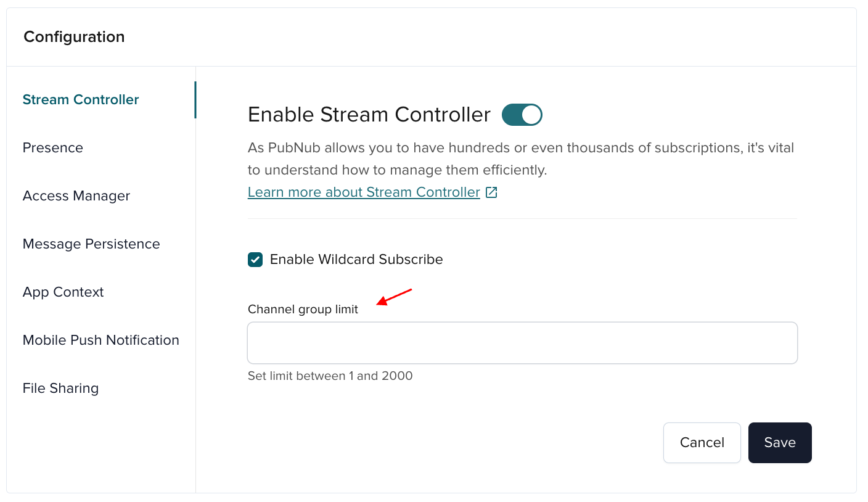Screen dimensions: 868x502
Task: Open App Context settings
Action: [63, 292]
